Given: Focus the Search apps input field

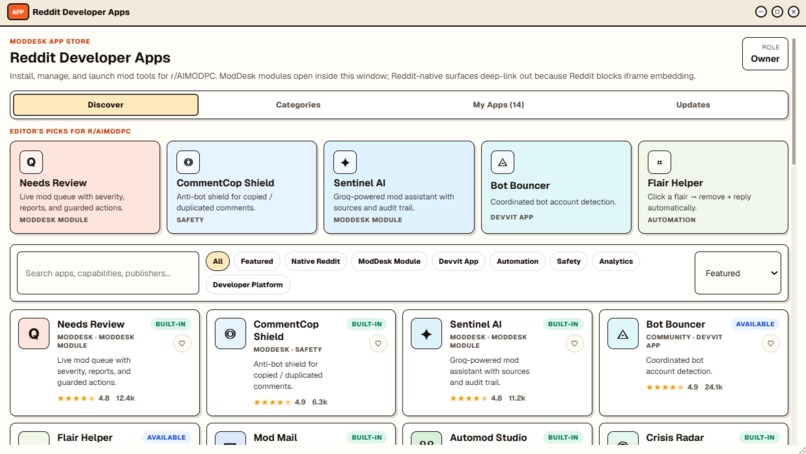Looking at the screenshot, I should coord(108,273).
